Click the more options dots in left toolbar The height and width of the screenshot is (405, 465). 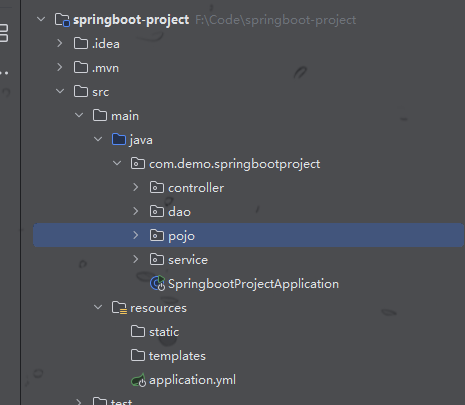(4, 73)
